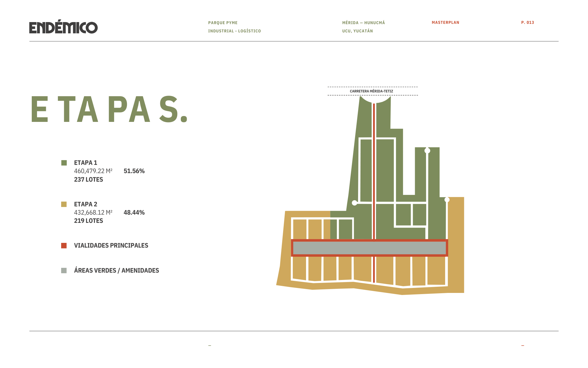Click the white roundabout circle at top right
588x368 pixels.
coord(427,151)
